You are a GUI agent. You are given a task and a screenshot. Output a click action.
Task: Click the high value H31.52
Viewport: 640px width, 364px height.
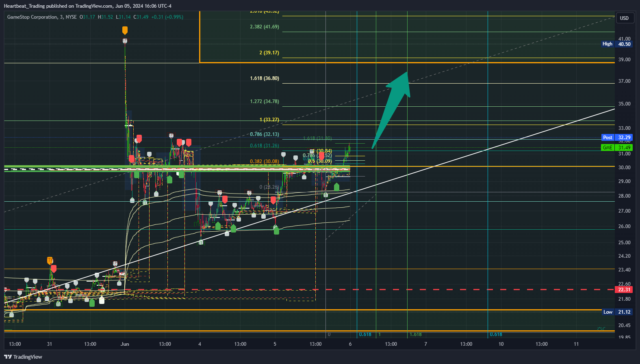pyautogui.click(x=105, y=17)
